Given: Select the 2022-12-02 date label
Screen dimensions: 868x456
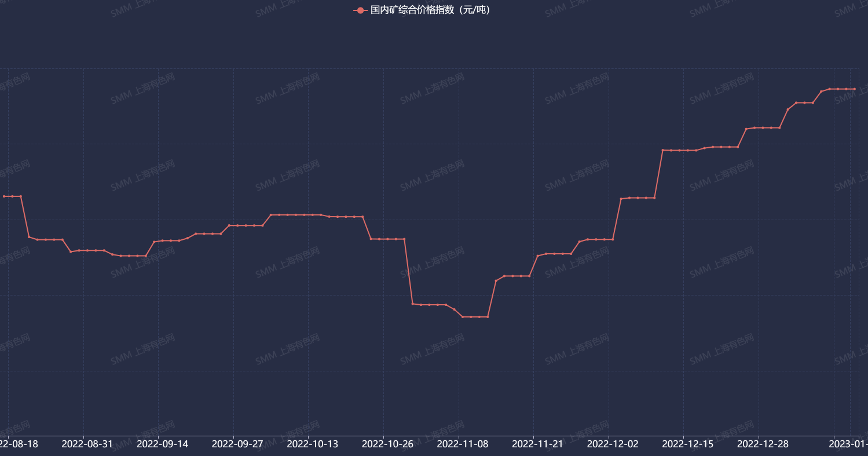Looking at the screenshot, I should click(613, 444).
